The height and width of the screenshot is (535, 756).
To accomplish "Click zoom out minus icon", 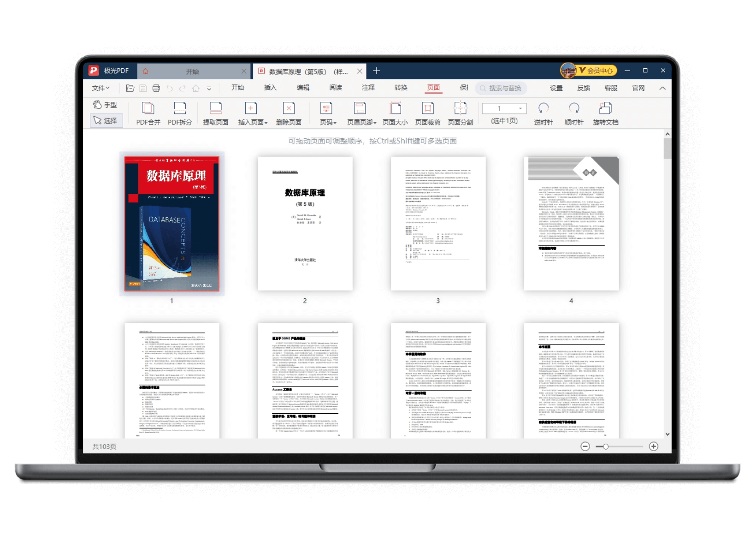I will click(x=585, y=446).
